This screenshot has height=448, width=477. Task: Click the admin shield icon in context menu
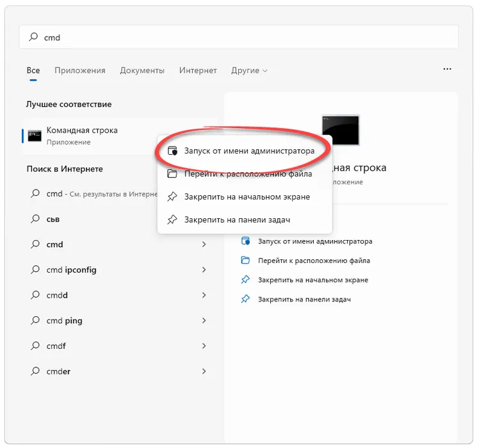pos(172,150)
